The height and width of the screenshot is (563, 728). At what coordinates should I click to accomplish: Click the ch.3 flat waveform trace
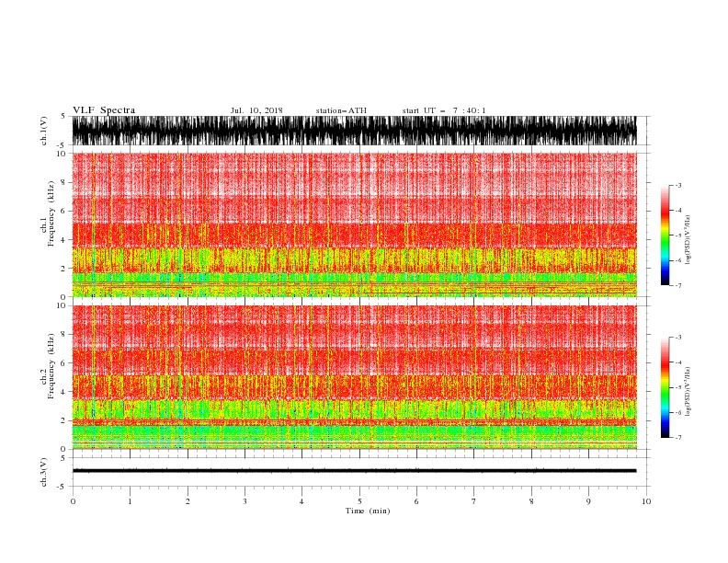pos(354,471)
